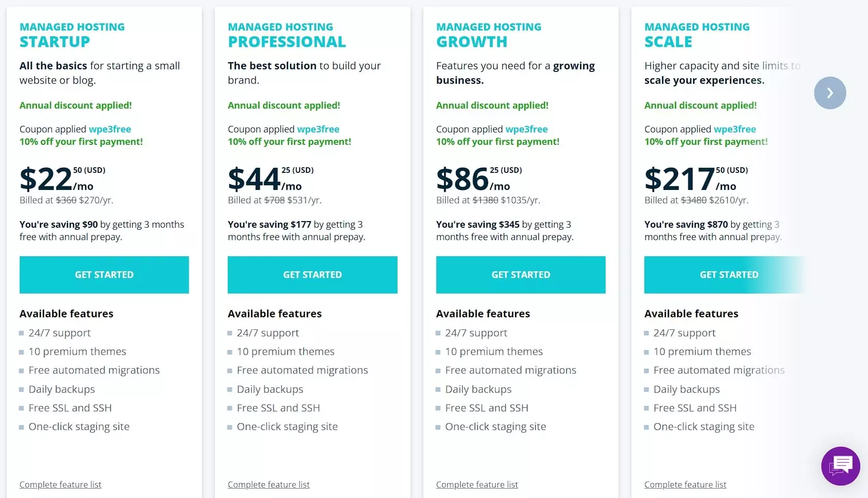868x498 pixels.
Task: Open the live chat bubble icon
Action: (x=841, y=466)
